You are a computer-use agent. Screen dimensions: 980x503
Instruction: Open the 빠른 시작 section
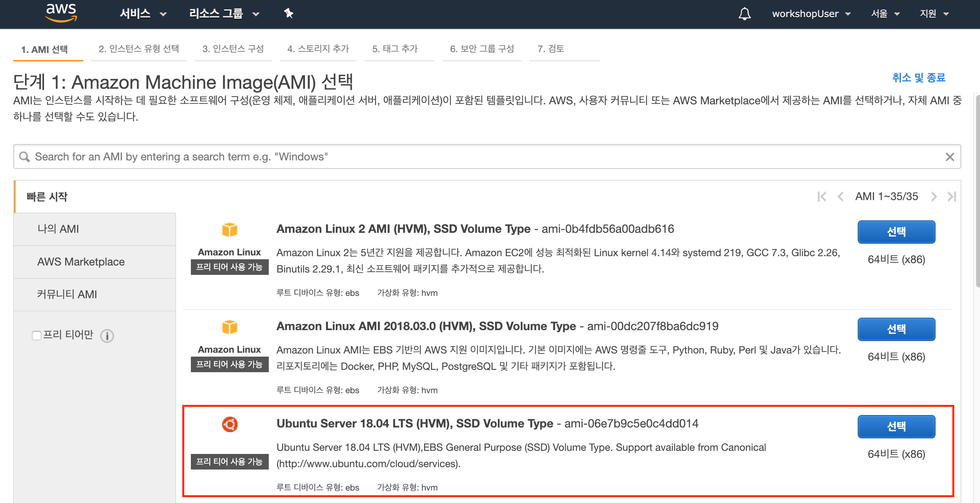point(95,197)
